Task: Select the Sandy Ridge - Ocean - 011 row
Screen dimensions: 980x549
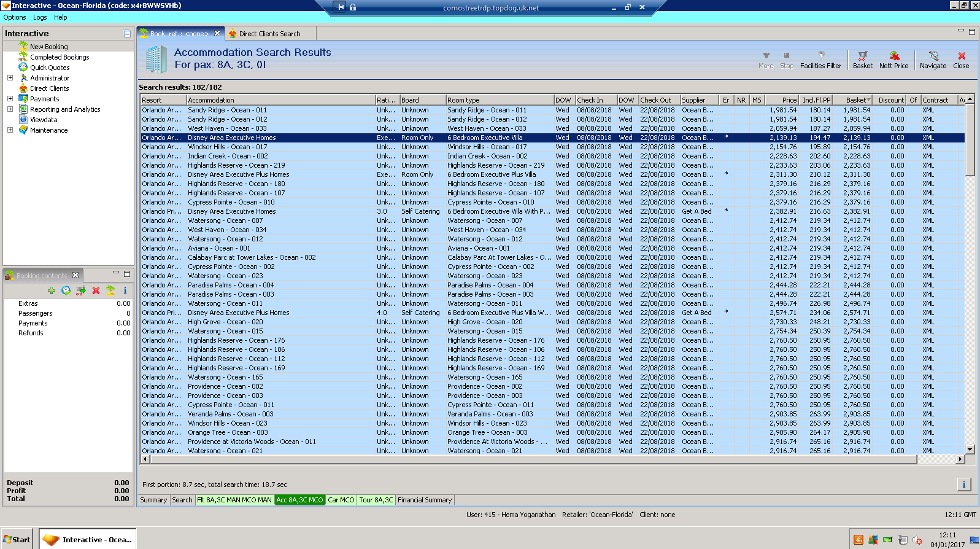Action: [552, 110]
